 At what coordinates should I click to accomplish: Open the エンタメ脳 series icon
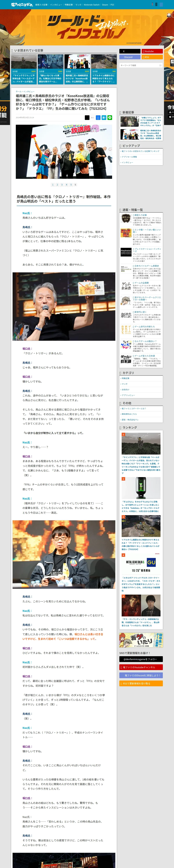point(126,233)
